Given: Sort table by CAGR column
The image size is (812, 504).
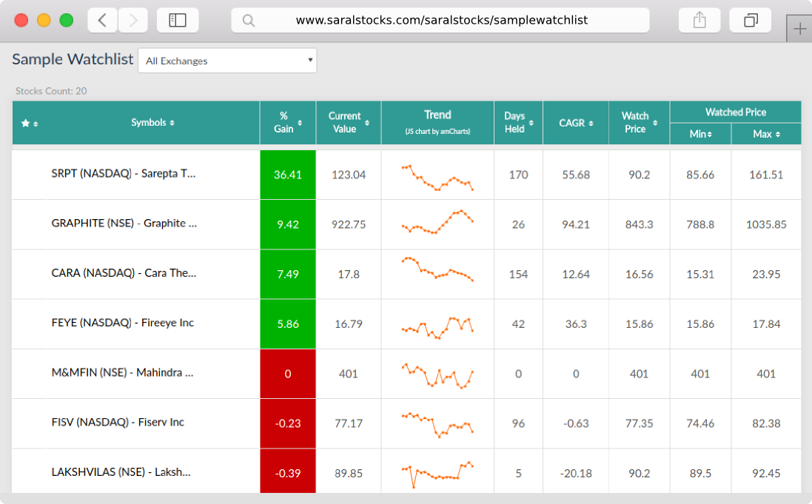Looking at the screenshot, I should 576,123.
